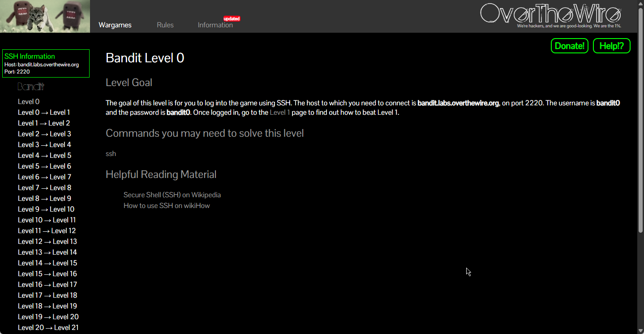Click the SSH Information heading
Viewport: 644px width, 334px height.
tap(30, 56)
